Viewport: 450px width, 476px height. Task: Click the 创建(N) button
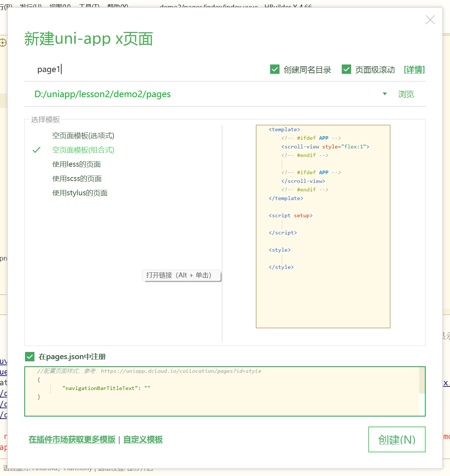[x=397, y=439]
